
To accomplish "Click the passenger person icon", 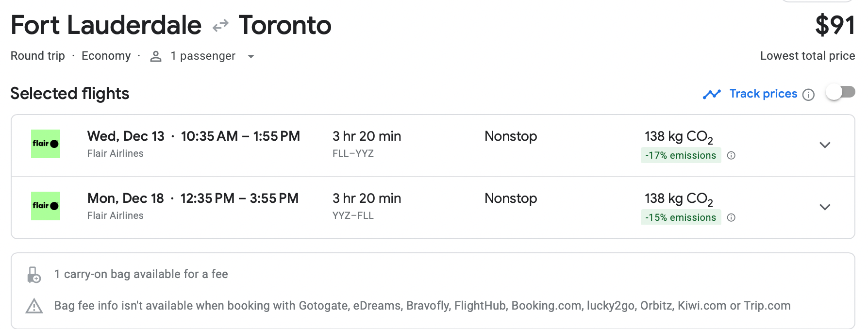I will (x=156, y=56).
